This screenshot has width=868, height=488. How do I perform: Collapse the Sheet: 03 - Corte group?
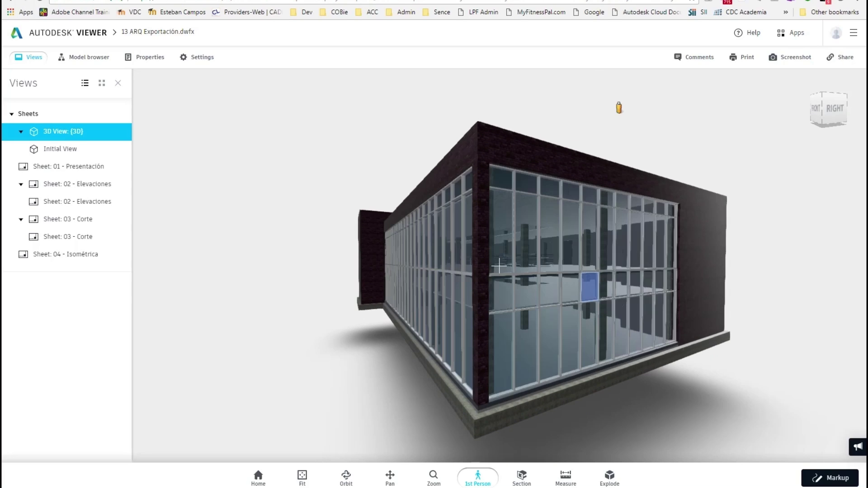coord(21,220)
